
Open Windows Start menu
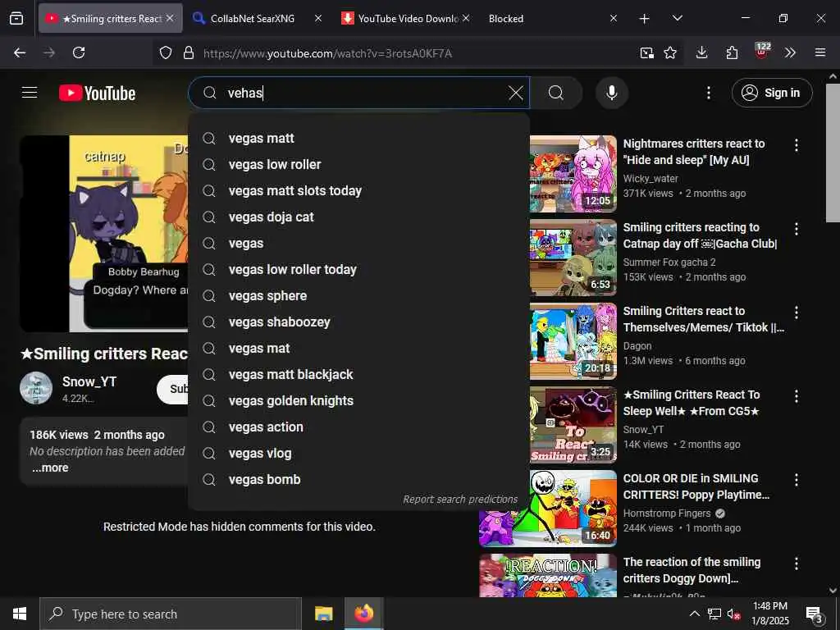[x=20, y=614]
